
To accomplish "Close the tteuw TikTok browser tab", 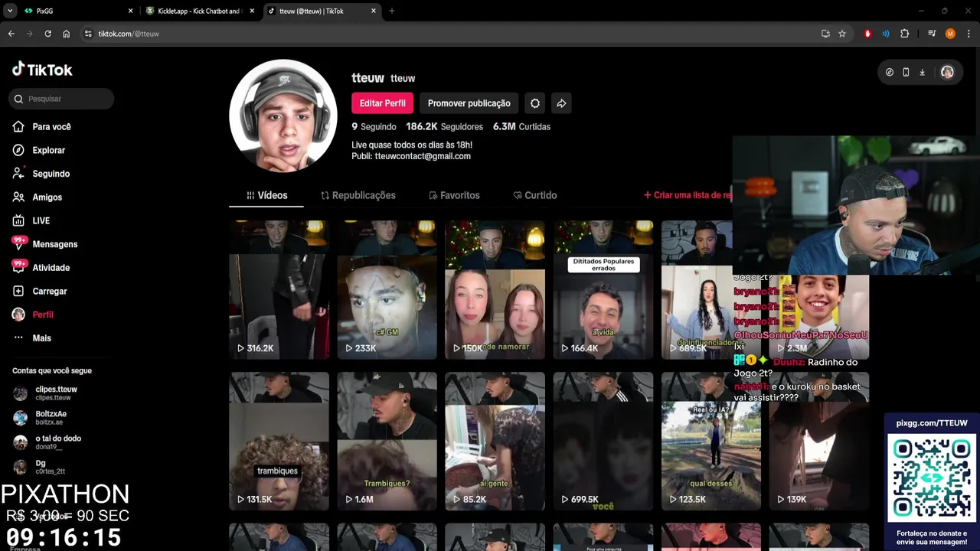I will [374, 11].
